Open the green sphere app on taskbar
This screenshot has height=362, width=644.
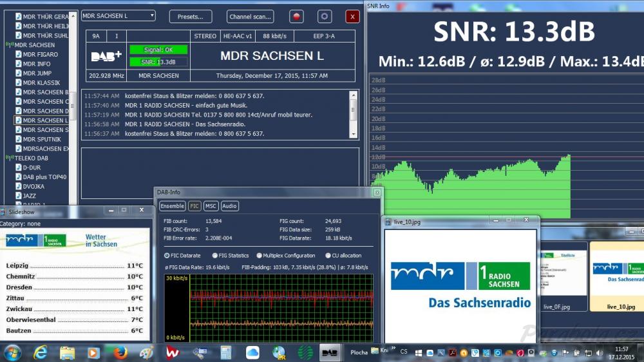305,352
